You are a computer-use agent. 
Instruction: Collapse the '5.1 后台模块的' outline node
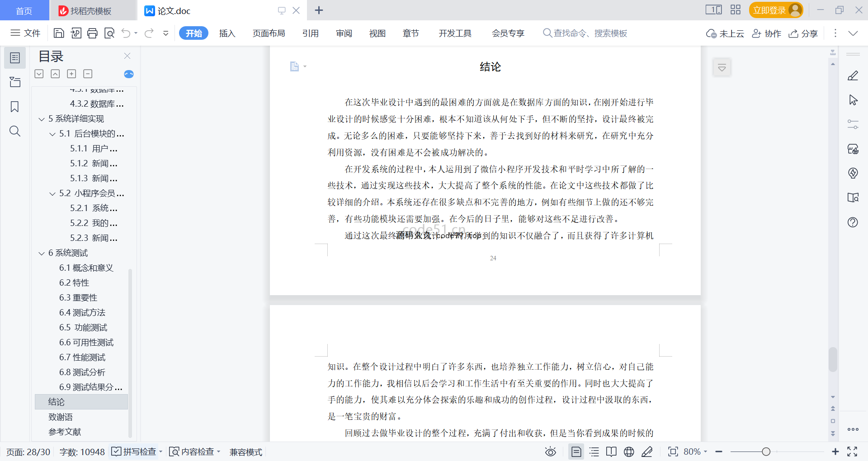click(52, 134)
